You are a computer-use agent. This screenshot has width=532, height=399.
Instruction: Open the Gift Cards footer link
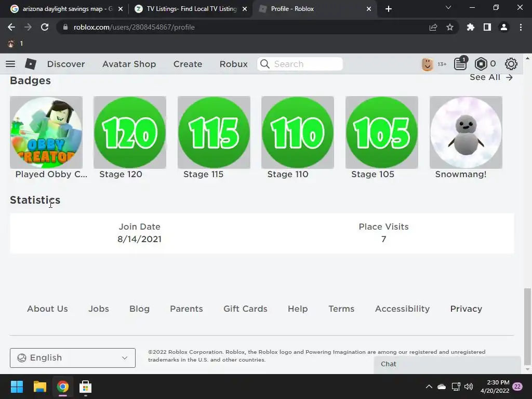pyautogui.click(x=245, y=309)
